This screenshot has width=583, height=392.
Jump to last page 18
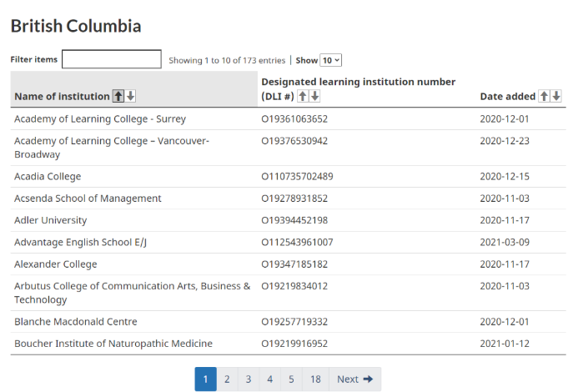coord(315,379)
